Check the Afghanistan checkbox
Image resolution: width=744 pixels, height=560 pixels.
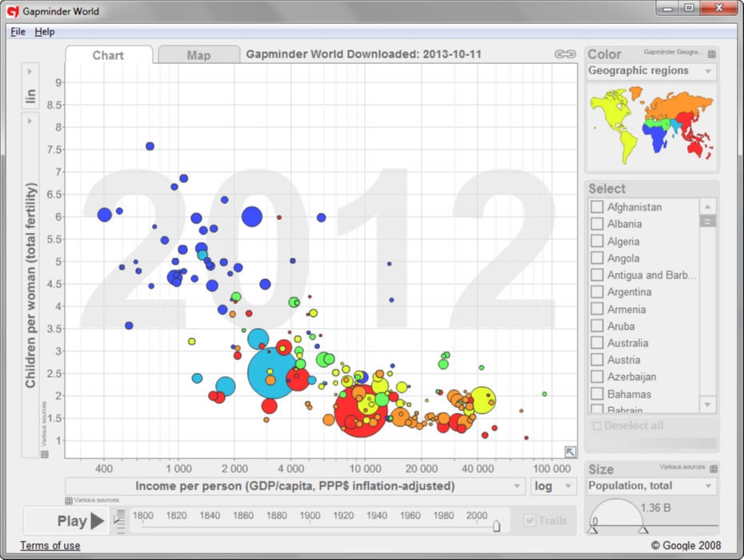tap(596, 206)
